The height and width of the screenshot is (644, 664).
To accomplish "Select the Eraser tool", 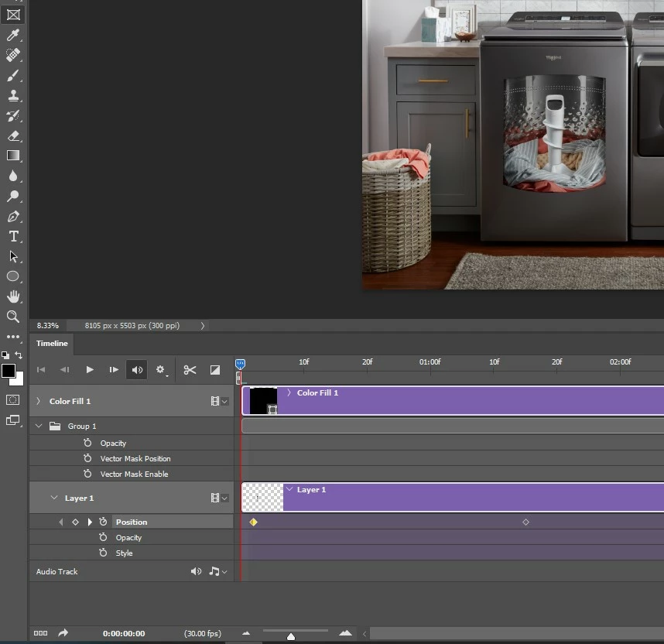I will tap(13, 136).
